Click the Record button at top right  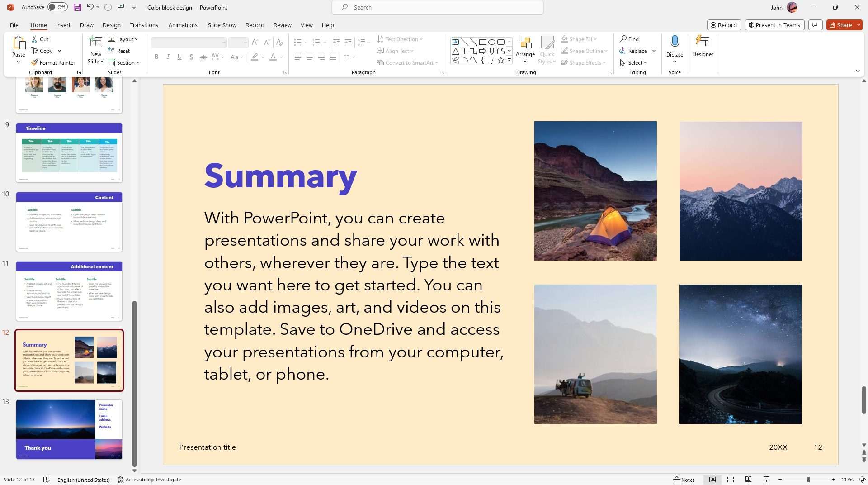(724, 25)
